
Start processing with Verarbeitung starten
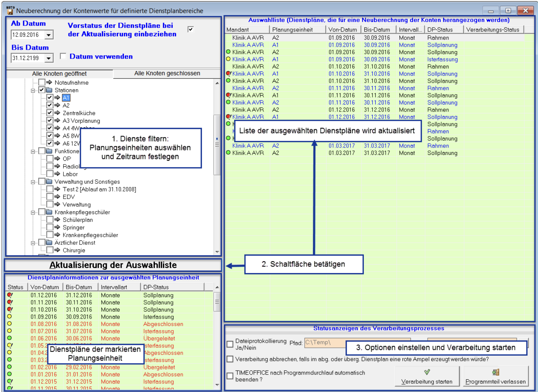pyautogui.click(x=427, y=376)
